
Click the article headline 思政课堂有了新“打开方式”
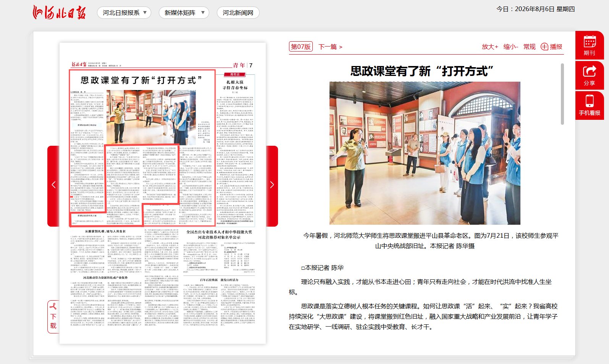[x=422, y=71]
